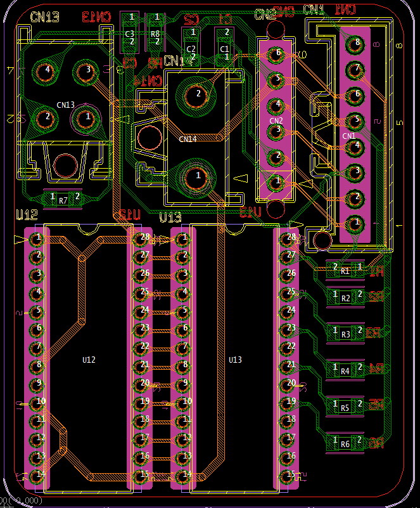This screenshot has width=420, height=508.
Task: Select pad 1 of connector CN14
Action: (x=197, y=176)
